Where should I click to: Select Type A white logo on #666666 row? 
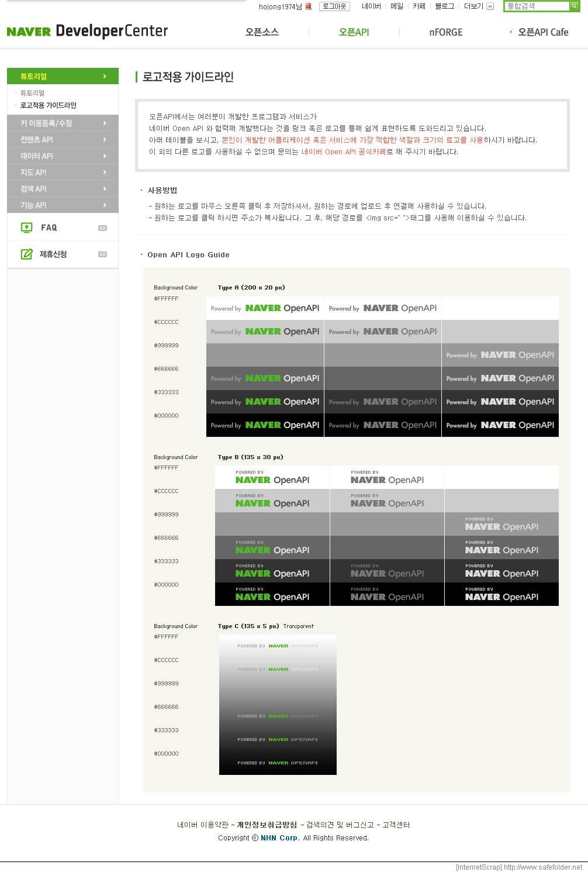[500, 378]
